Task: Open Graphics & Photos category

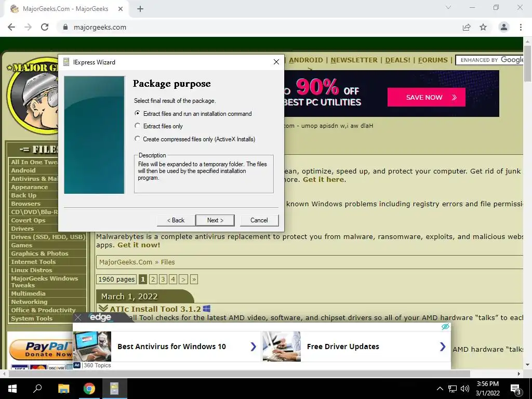Action: (x=39, y=254)
